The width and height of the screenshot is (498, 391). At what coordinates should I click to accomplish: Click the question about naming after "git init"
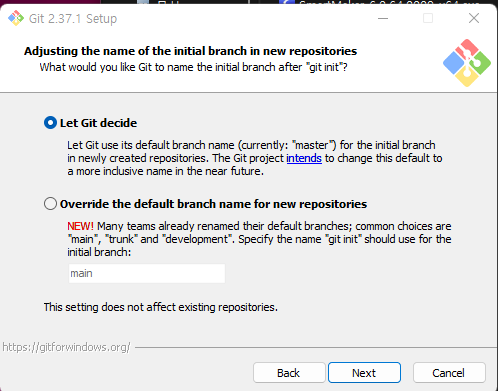193,67
